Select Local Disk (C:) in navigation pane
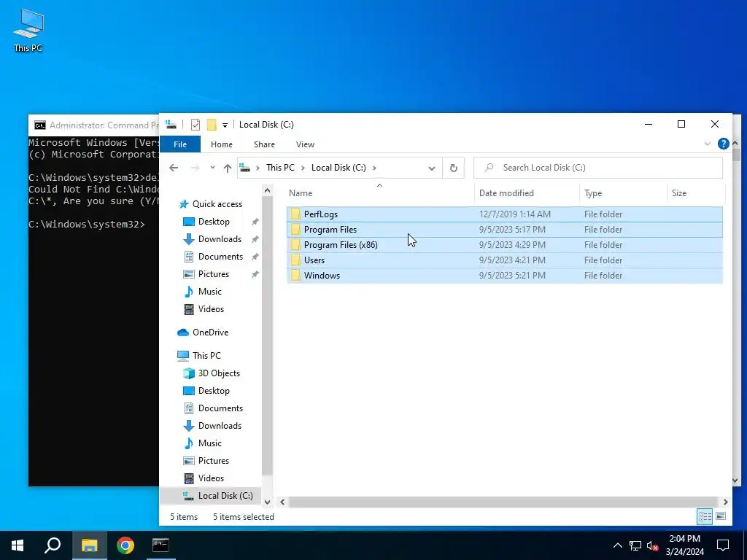Image resolution: width=747 pixels, height=560 pixels. pyautogui.click(x=225, y=496)
